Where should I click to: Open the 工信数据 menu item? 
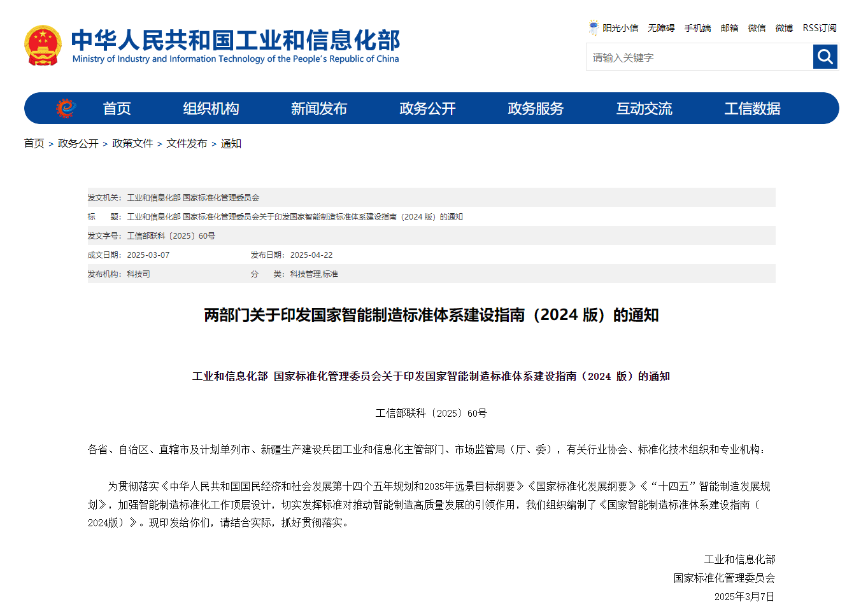point(752,108)
